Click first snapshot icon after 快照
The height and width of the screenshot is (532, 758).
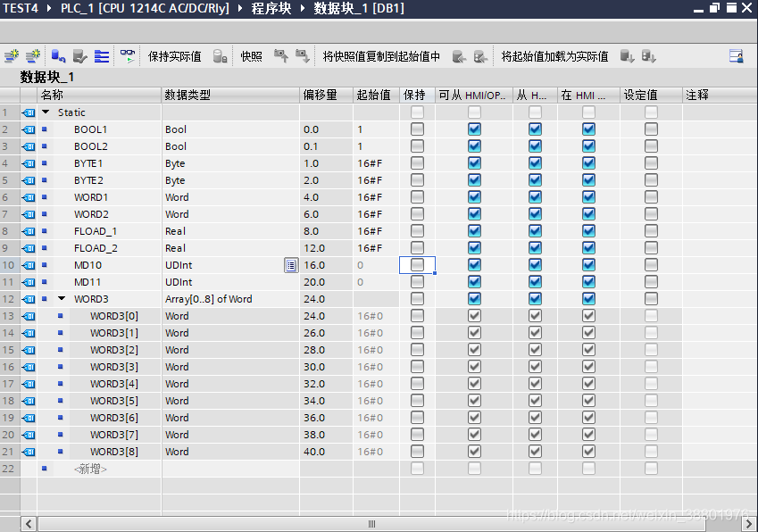(x=281, y=56)
